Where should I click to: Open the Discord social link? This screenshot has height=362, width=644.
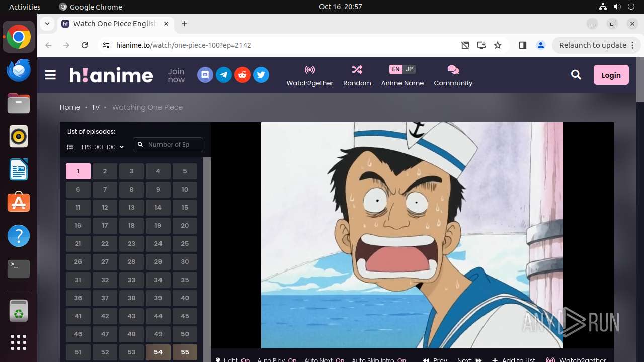click(205, 75)
